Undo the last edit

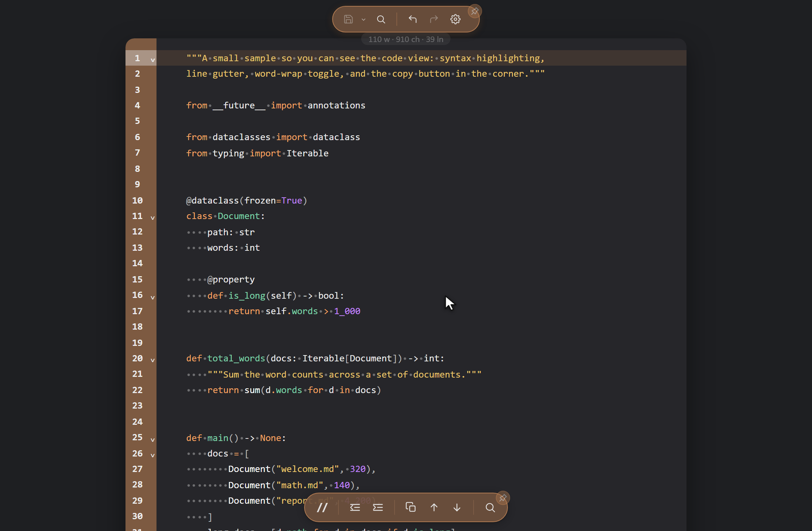point(413,19)
